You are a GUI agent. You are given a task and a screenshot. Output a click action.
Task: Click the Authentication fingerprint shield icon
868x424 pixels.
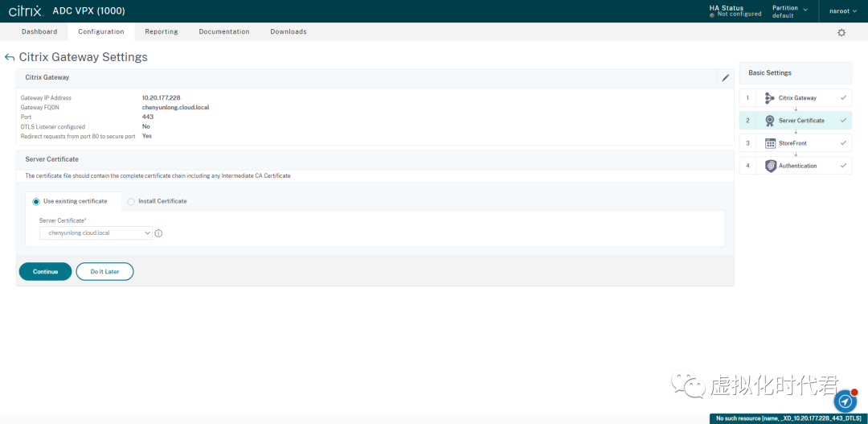770,166
